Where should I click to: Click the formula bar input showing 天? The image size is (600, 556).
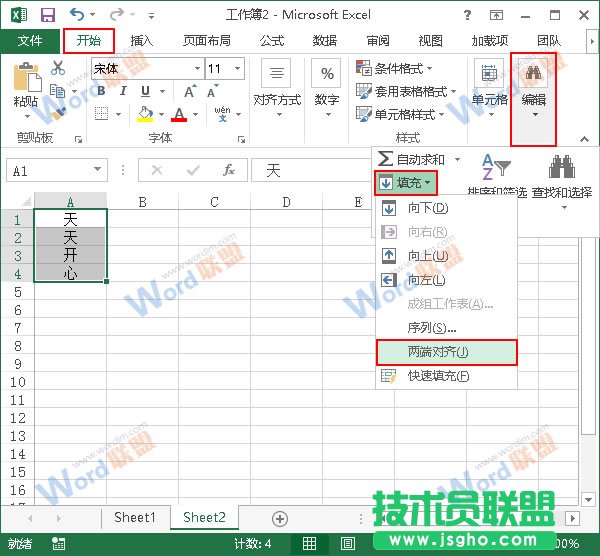click(312, 170)
